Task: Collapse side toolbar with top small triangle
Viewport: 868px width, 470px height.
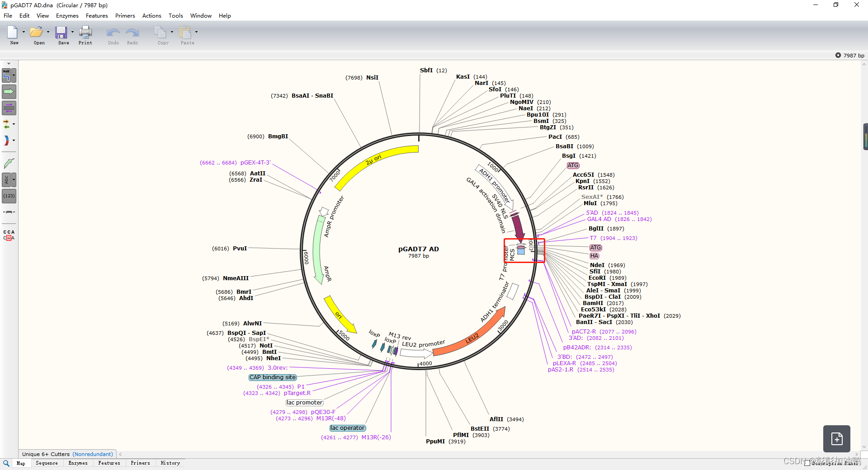Action: pyautogui.click(x=9, y=64)
